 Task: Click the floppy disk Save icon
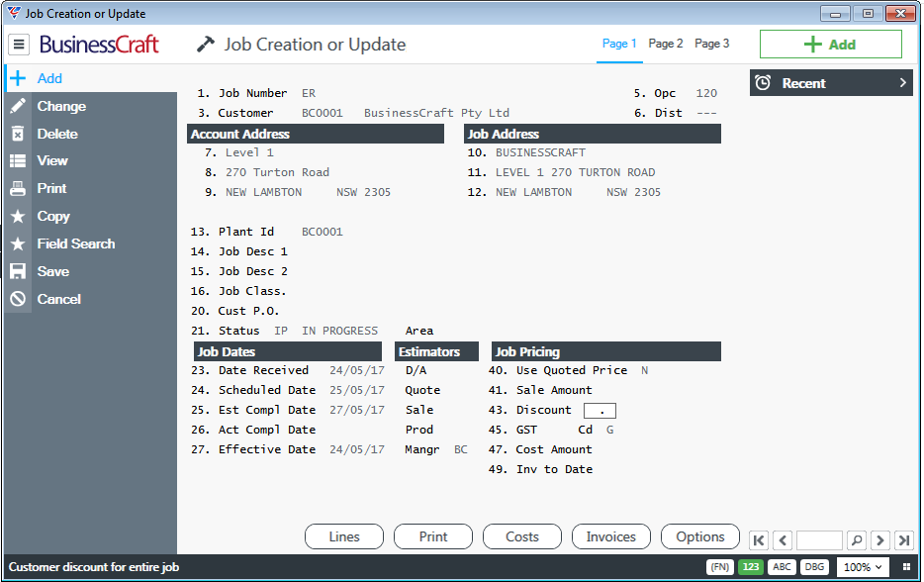point(18,271)
